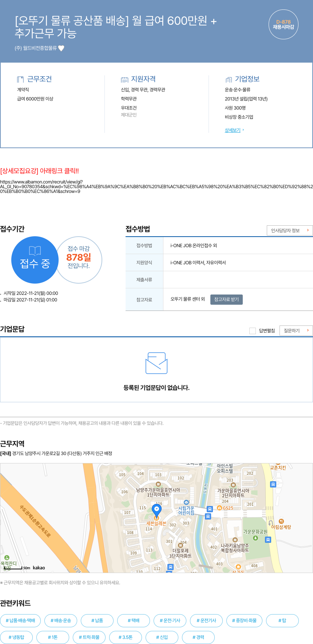The height and width of the screenshot is (644, 313).
Task: Click the 마감일 2027-11-21 text
Action: pyautogui.click(x=31, y=300)
